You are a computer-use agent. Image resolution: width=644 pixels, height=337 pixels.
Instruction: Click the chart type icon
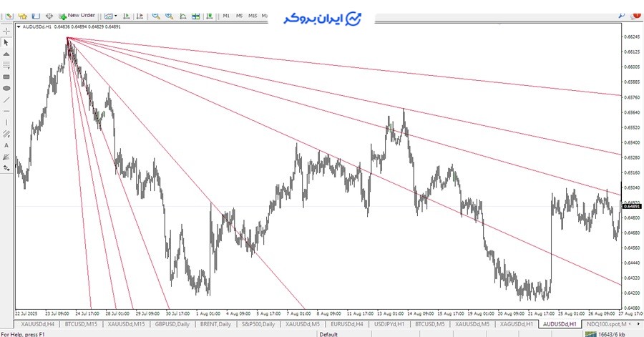pyautogui.click(x=109, y=16)
